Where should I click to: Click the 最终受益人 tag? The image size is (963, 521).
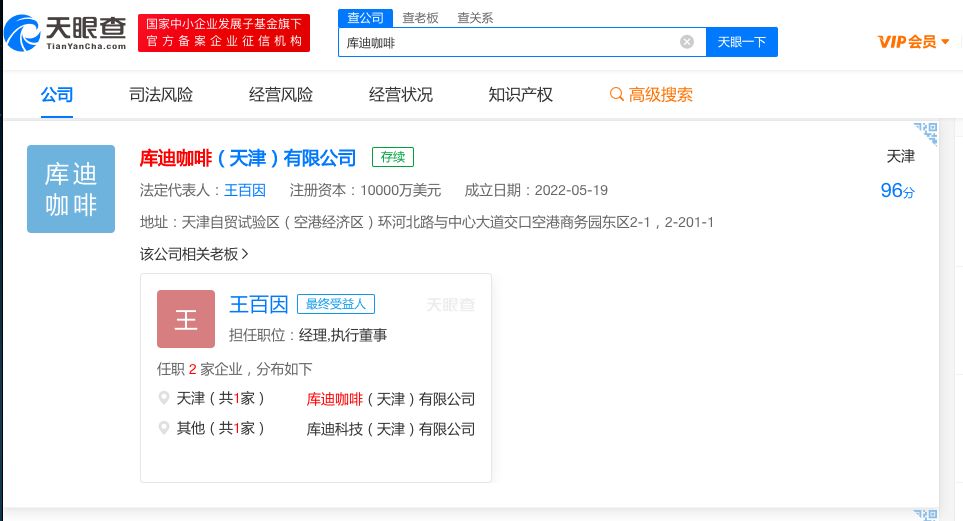(x=336, y=304)
